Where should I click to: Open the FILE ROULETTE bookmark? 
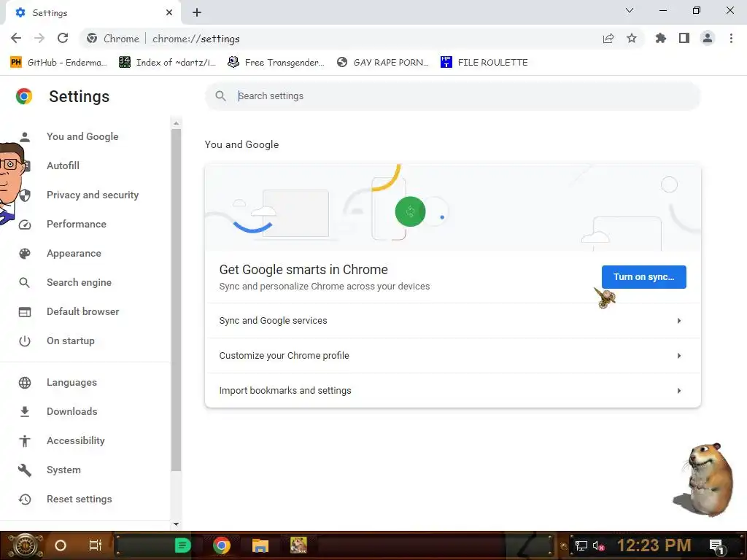click(x=484, y=63)
